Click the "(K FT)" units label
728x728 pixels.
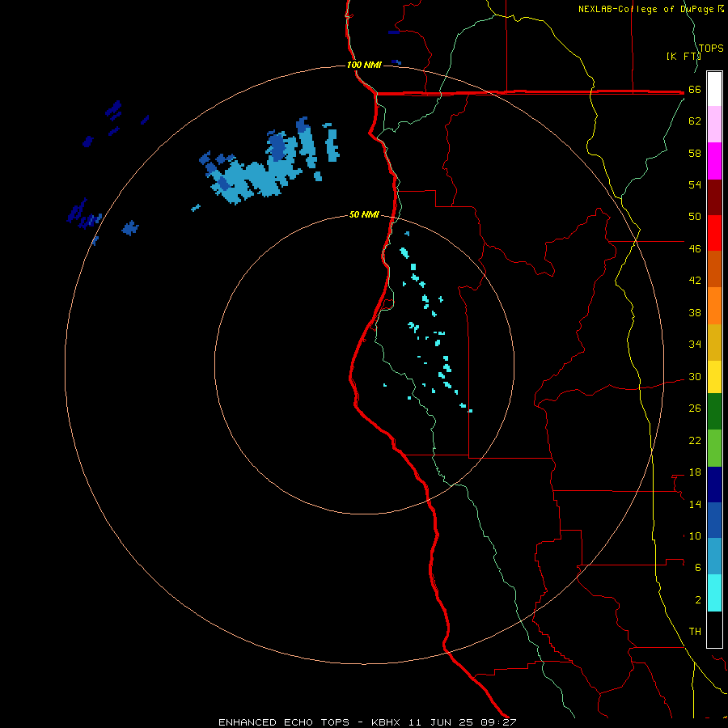[684, 56]
